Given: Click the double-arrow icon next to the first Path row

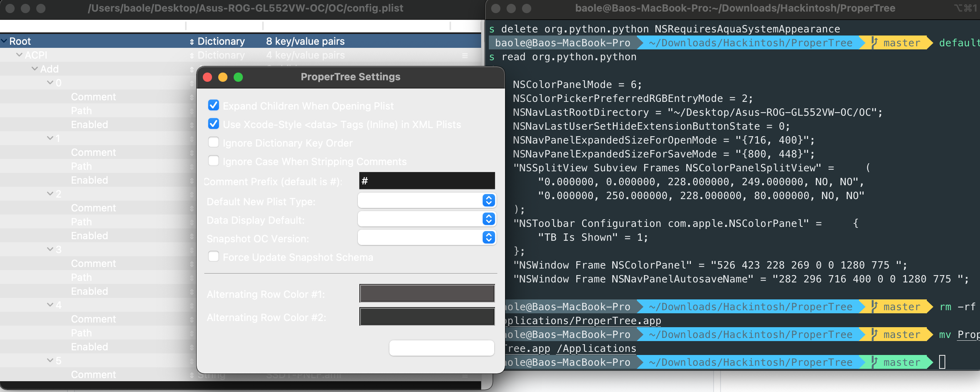Looking at the screenshot, I should [192, 111].
